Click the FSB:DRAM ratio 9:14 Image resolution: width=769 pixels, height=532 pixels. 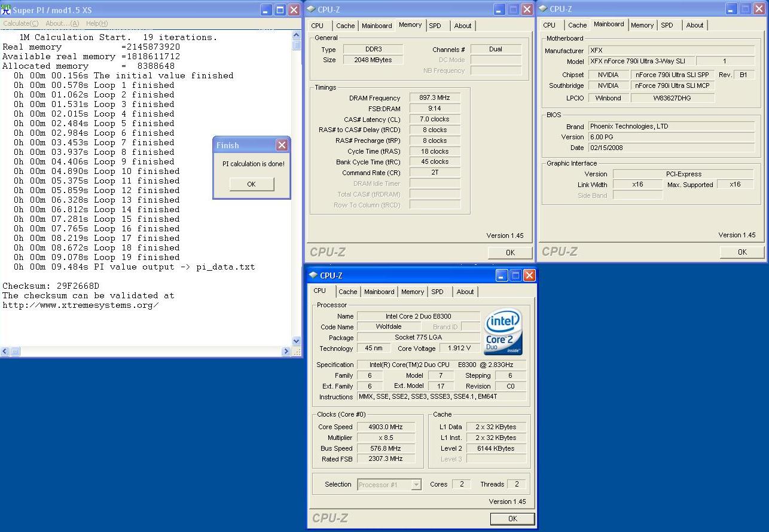(x=435, y=108)
